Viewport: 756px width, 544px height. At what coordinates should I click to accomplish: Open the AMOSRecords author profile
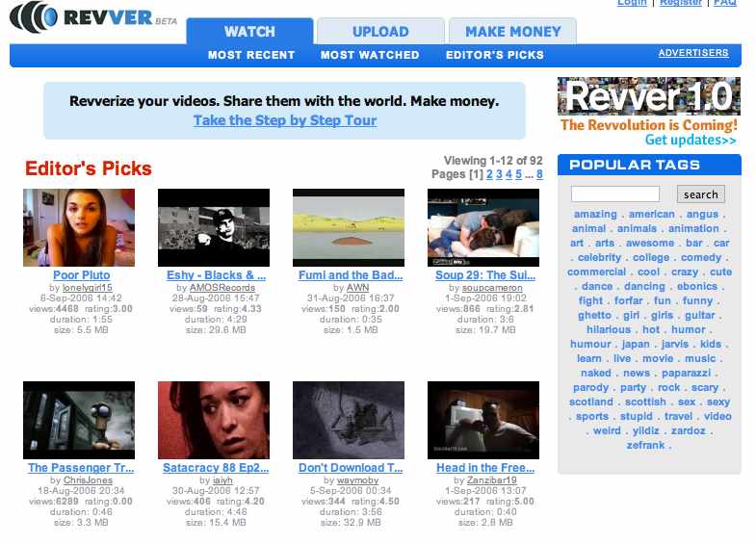[x=222, y=288]
